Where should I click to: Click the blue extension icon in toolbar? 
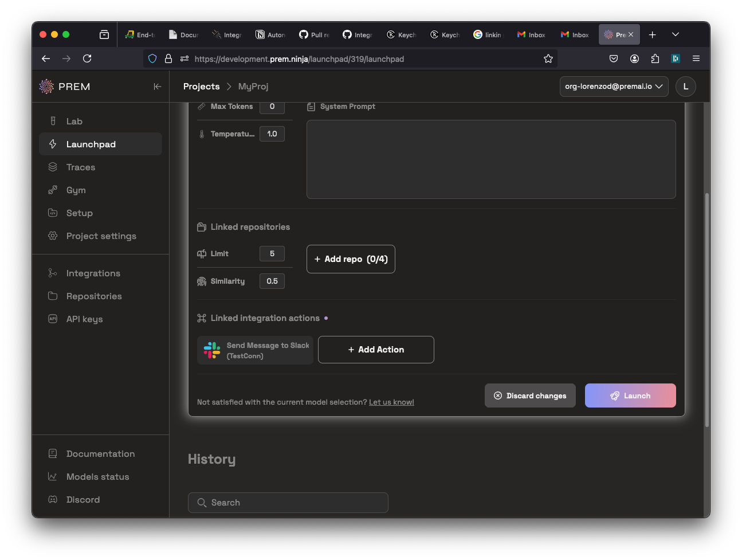click(676, 58)
